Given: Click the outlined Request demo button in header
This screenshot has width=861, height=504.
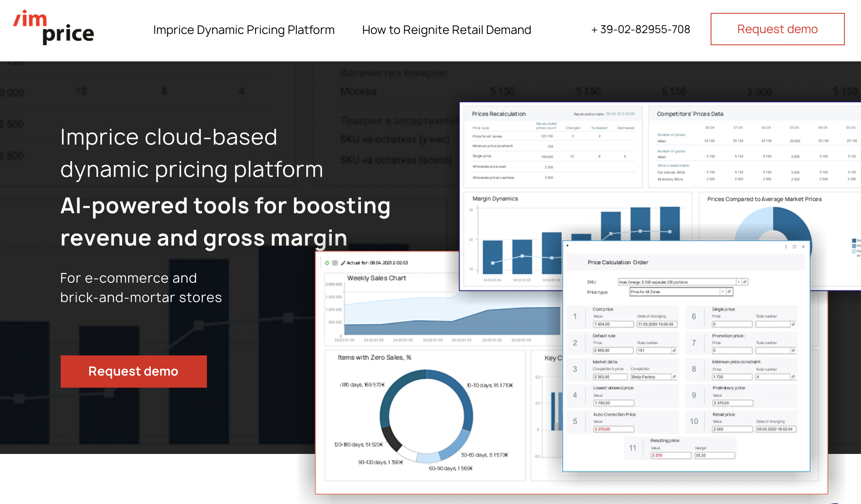Looking at the screenshot, I should 777,29.
